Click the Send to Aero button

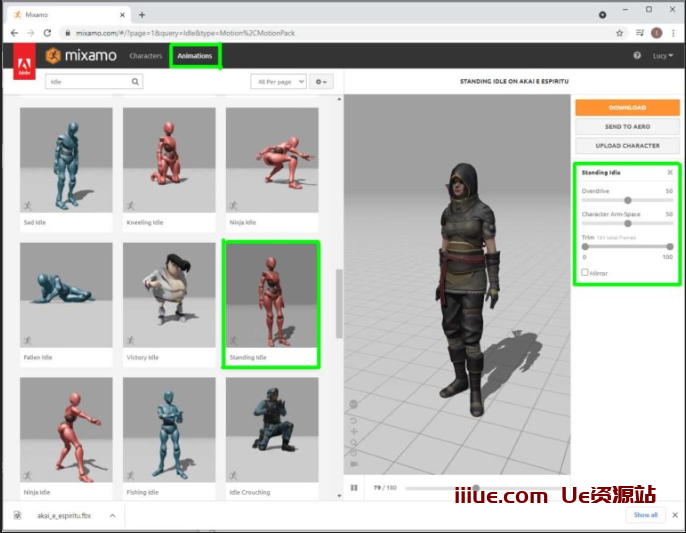click(x=627, y=127)
